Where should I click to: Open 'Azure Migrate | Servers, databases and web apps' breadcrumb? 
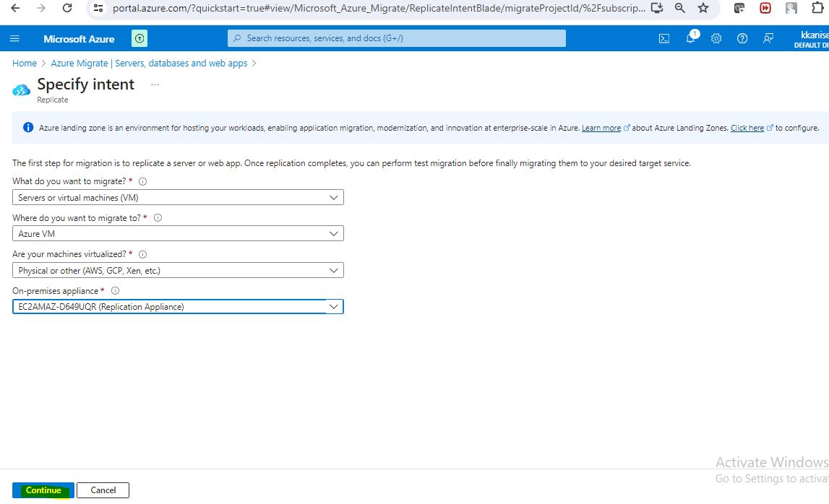click(149, 64)
